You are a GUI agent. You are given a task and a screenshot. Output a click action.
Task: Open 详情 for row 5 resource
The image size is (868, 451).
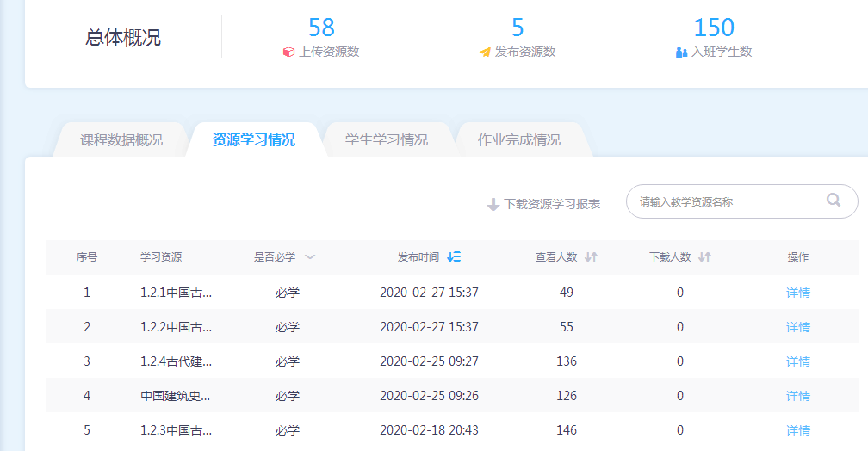(798, 430)
